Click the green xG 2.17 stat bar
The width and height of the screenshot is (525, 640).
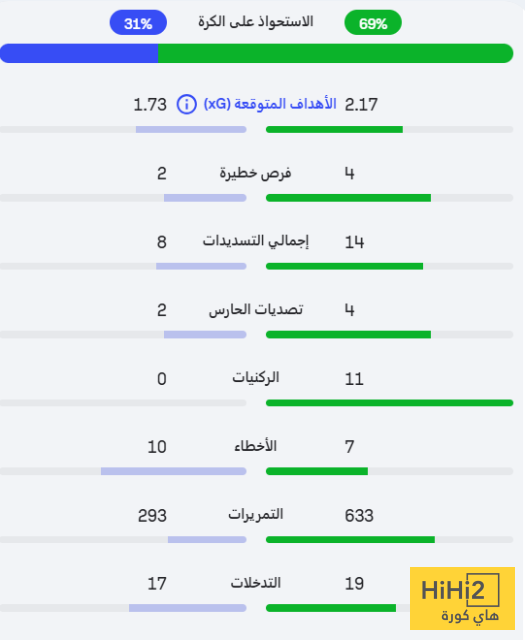click(334, 129)
